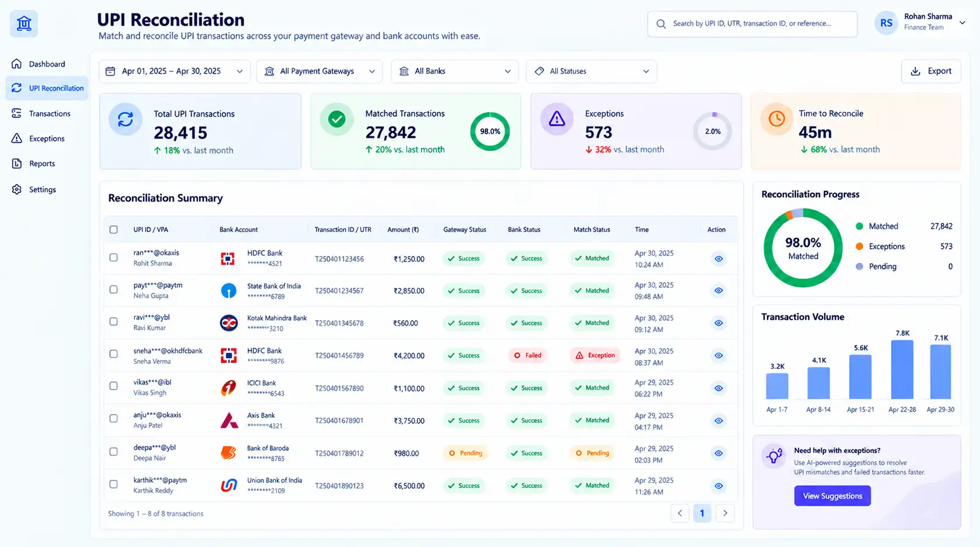Open Reports in the sidebar

pos(47,163)
